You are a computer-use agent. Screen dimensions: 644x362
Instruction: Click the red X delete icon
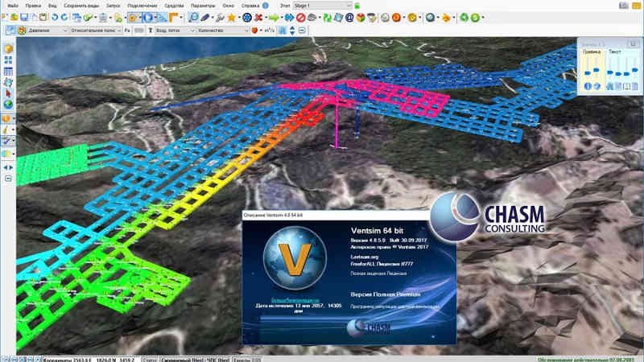point(258,17)
